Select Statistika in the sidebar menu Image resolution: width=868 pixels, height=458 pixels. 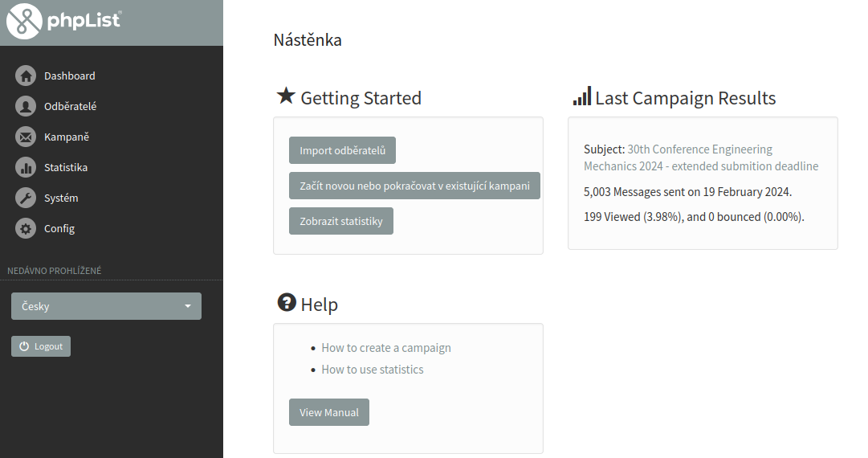[66, 168]
